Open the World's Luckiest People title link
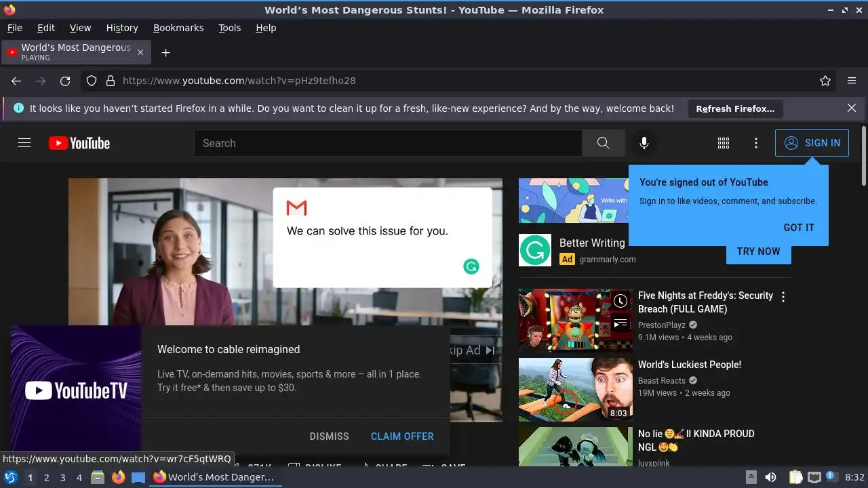This screenshot has width=868, height=488. 690,365
